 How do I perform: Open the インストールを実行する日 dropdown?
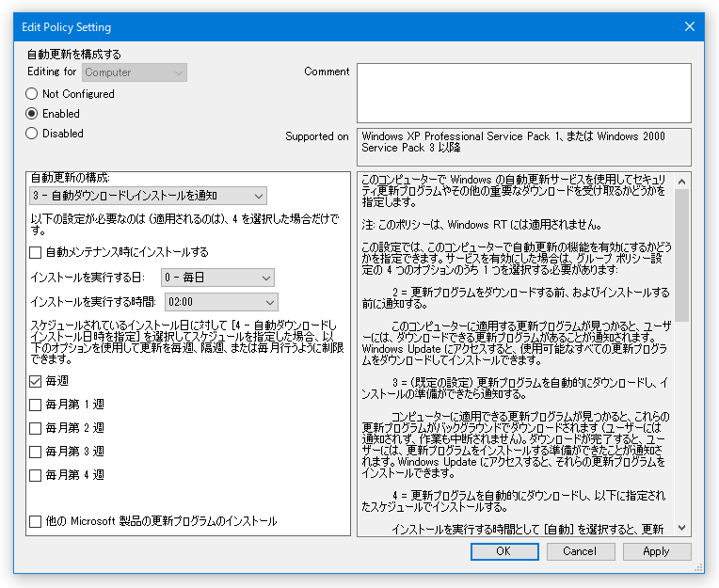(217, 278)
